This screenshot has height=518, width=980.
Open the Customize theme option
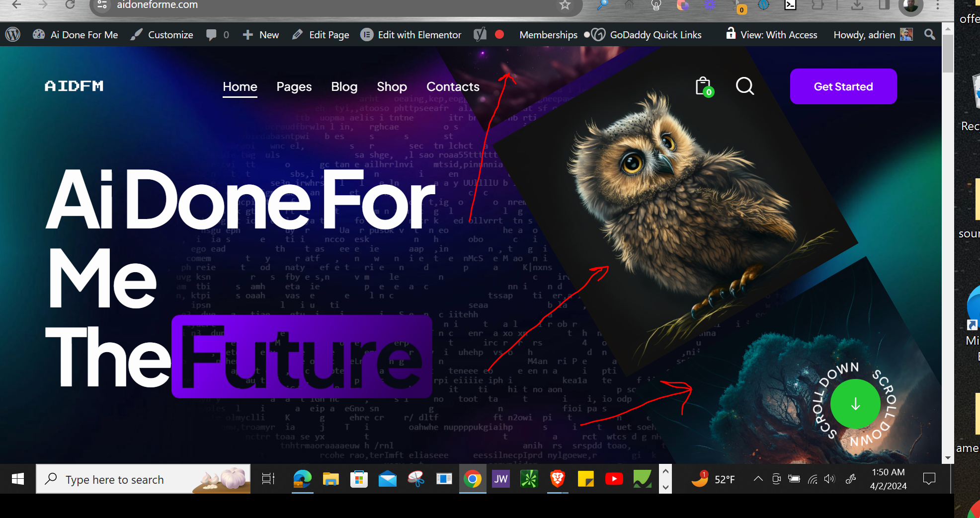point(162,35)
